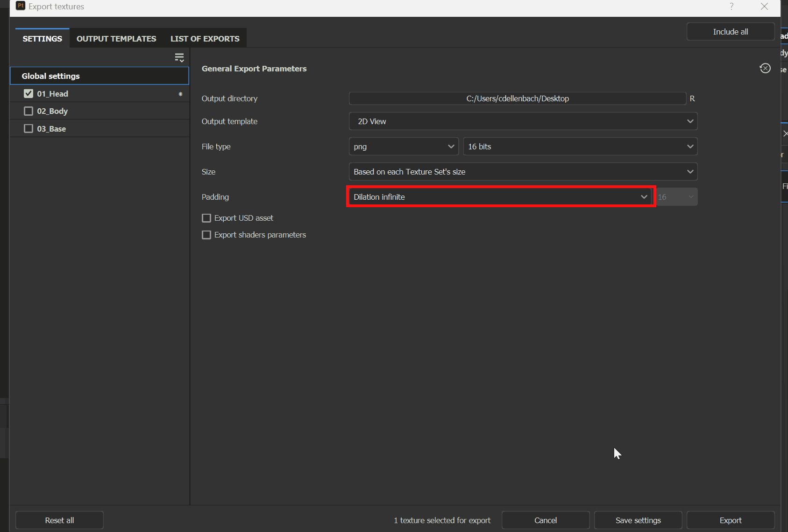This screenshot has height=532, width=788.
Task: Open the texture set list filter menu
Action: click(180, 57)
